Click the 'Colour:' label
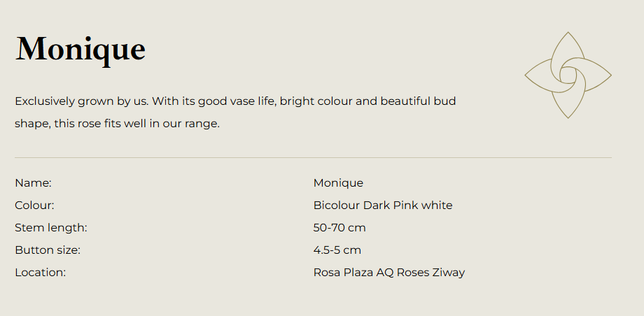This screenshot has width=644, height=316. pos(35,206)
